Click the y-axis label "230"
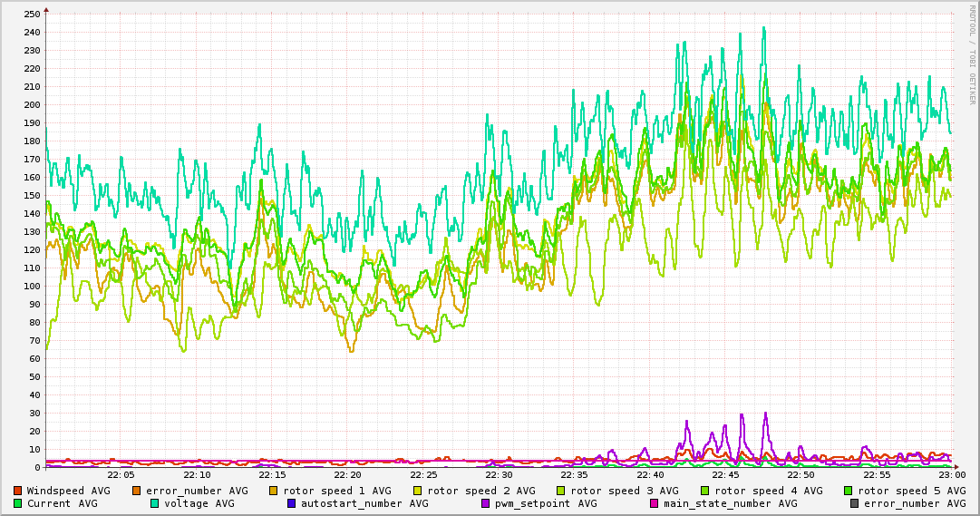The height and width of the screenshot is (516, 980). 32,50
